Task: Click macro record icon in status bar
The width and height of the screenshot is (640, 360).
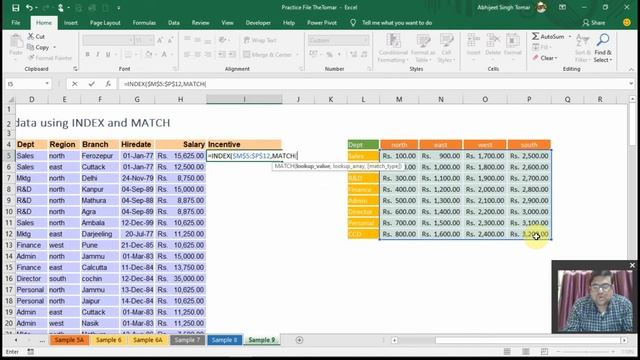Action: pos(31,351)
